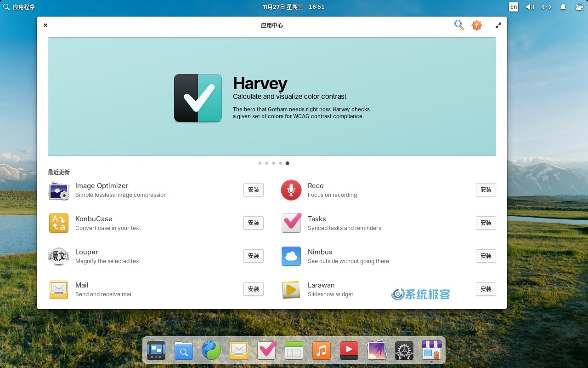This screenshot has width=588, height=368.
Task: Click the KonbuCase title text
Action: click(x=94, y=219)
